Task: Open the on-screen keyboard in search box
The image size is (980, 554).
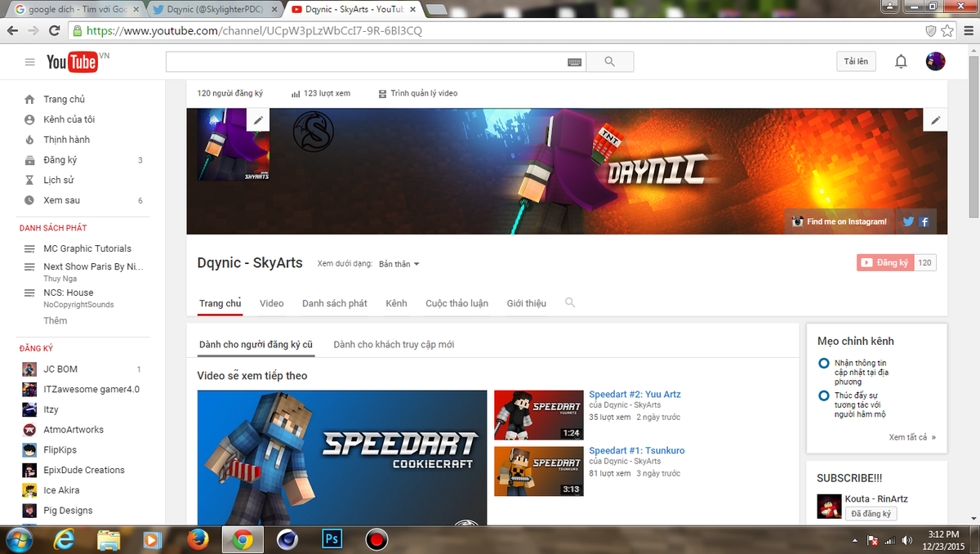Action: click(x=574, y=62)
